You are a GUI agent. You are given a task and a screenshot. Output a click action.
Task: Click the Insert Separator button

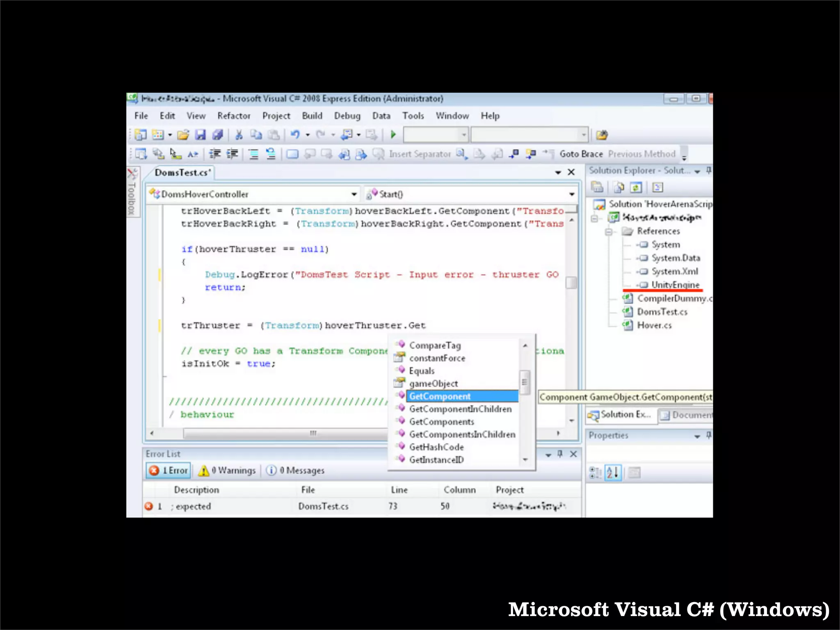[420, 154]
